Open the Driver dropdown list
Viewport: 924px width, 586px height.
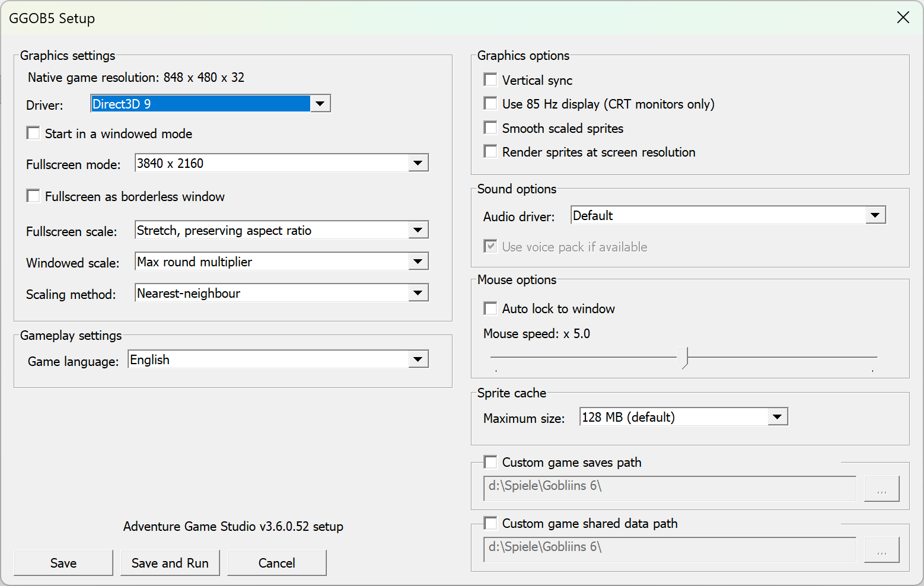[320, 104]
